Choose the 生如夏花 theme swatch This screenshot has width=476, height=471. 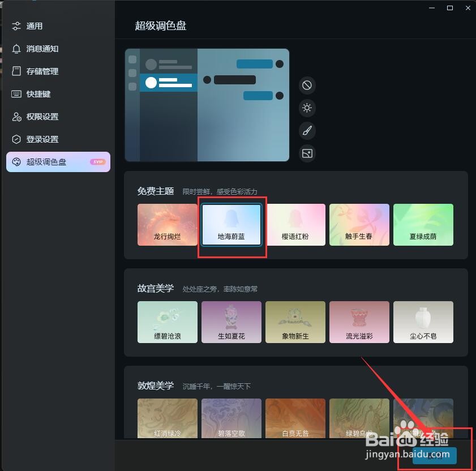click(x=231, y=322)
